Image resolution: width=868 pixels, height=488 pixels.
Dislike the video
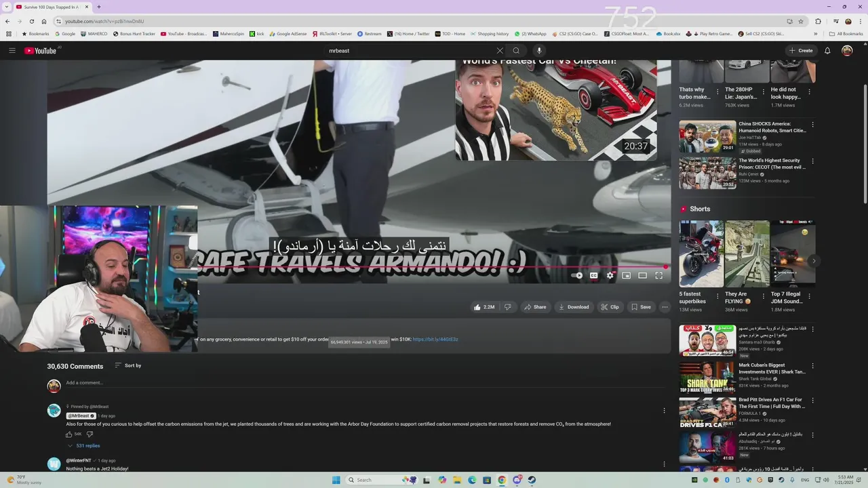[508, 307]
